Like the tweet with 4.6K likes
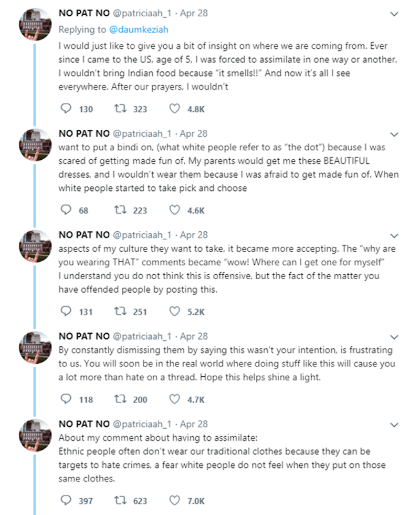The width and height of the screenshot is (420, 515). [174, 210]
